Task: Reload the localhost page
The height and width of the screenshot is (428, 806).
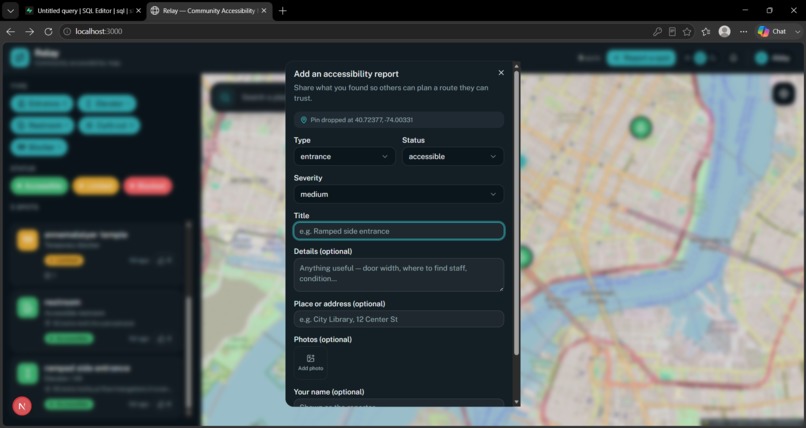Action: 48,32
